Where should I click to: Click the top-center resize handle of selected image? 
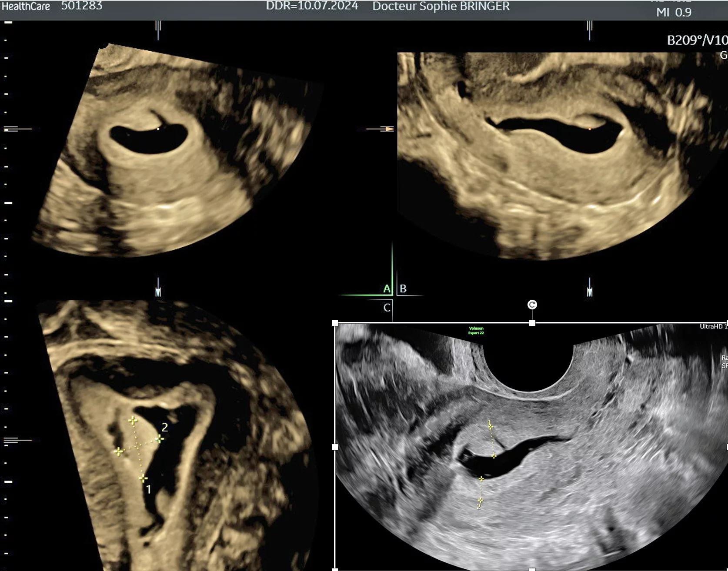click(532, 323)
